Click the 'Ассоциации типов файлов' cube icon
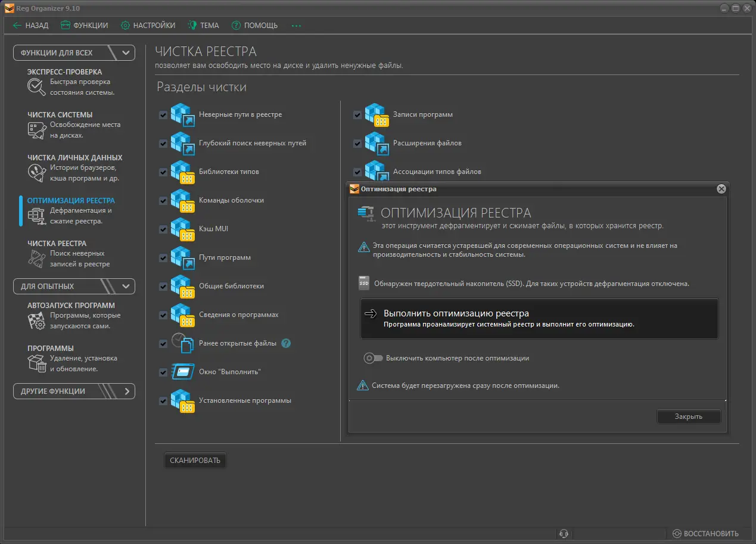This screenshot has height=544, width=756. coord(377,170)
